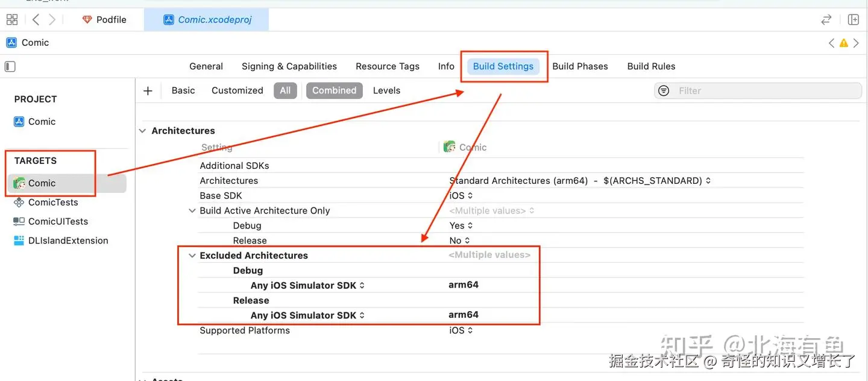The height and width of the screenshot is (381, 868).
Task: Add a build setting with plus button
Action: pyautogui.click(x=148, y=90)
